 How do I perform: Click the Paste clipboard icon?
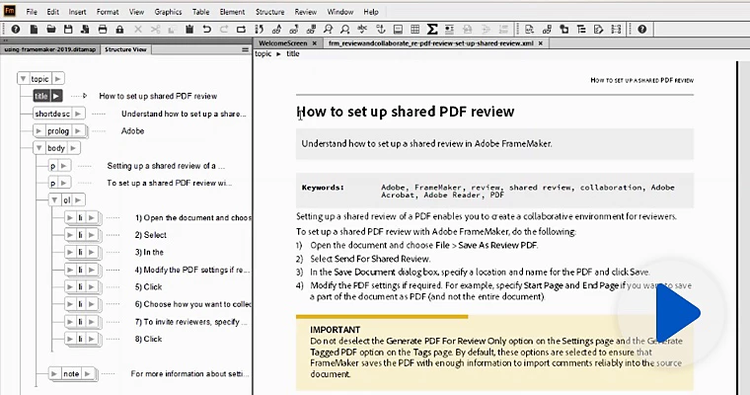189,30
